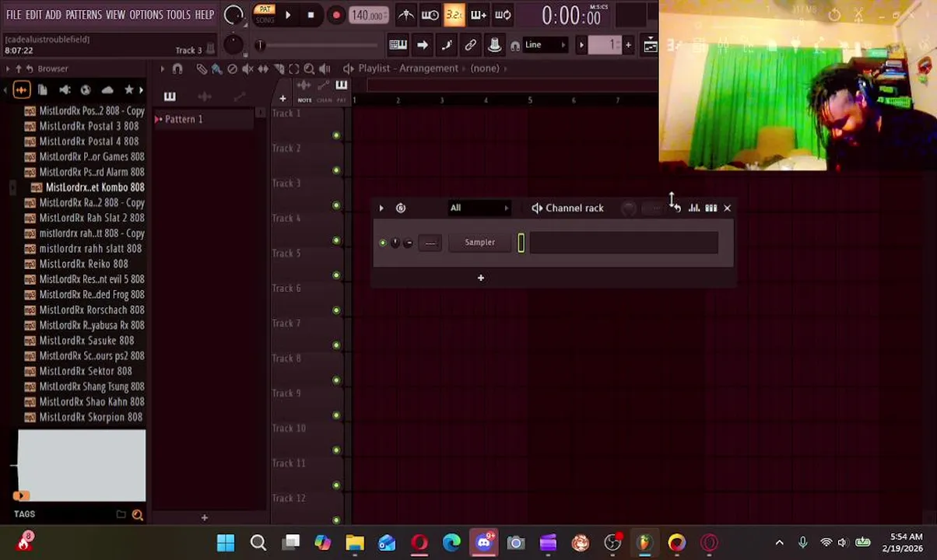Screen dimensions: 937x560
Task: Click the Sampler channel select indicator
Action: pyautogui.click(x=521, y=243)
